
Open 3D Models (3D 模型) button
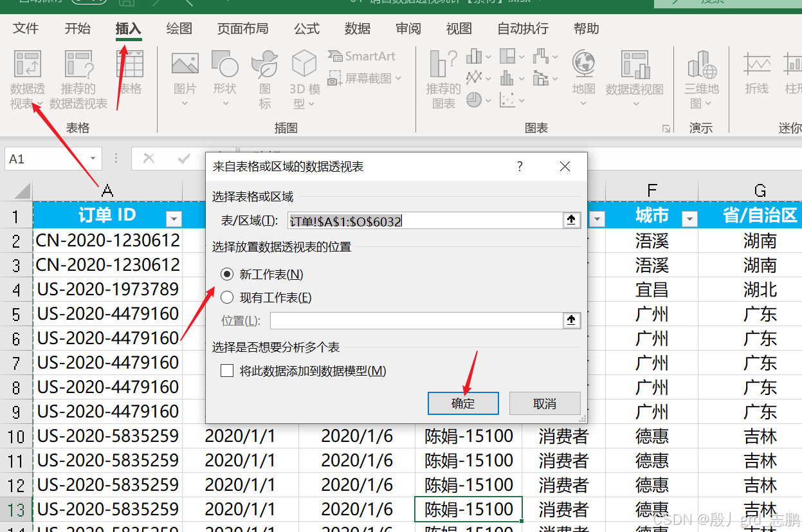[305, 80]
